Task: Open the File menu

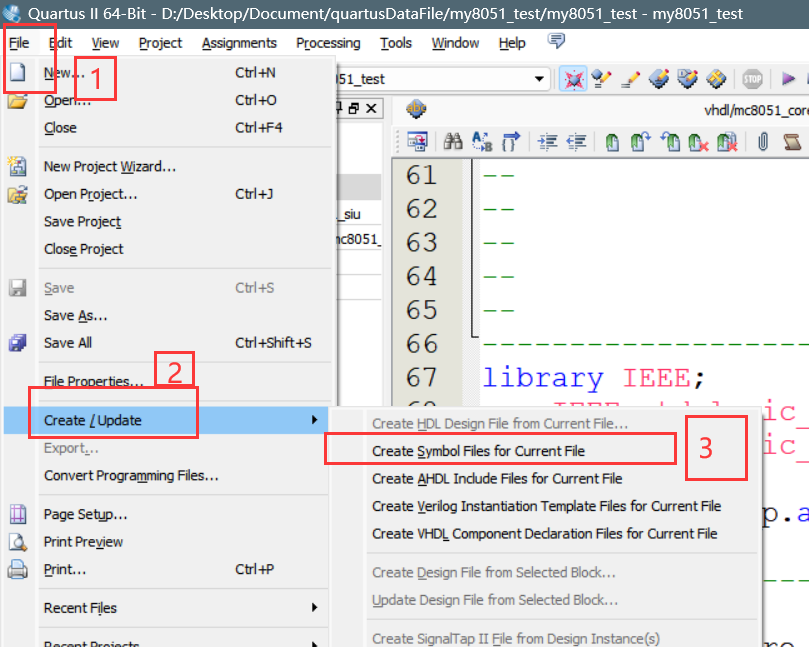Action: pos(19,43)
